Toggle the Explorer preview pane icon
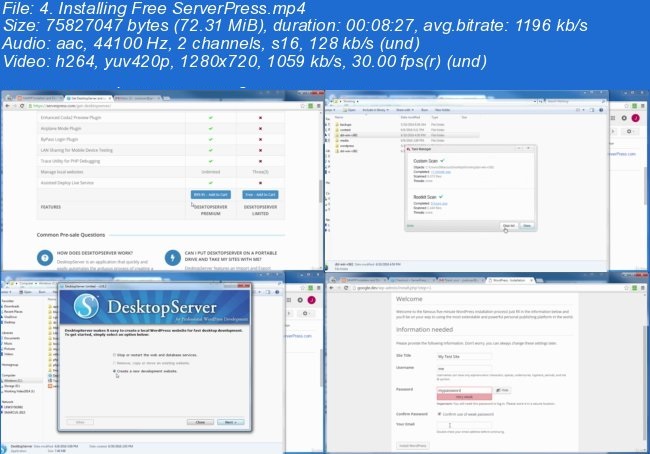Screen dimensions: 650x454 [x=592, y=110]
